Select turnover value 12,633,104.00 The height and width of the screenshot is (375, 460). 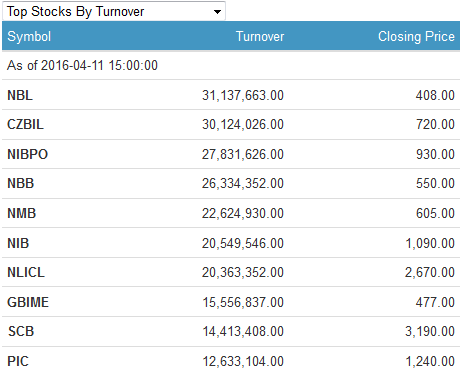(x=243, y=362)
